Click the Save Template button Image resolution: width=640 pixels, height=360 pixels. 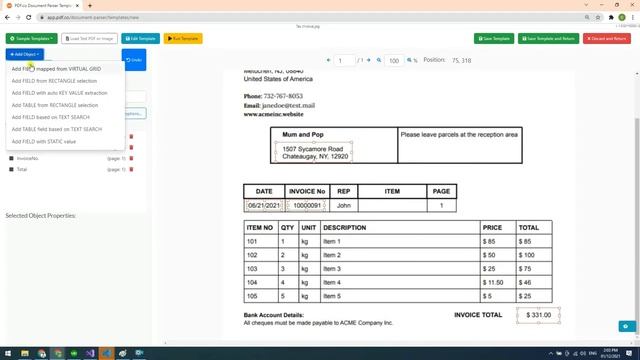494,38
